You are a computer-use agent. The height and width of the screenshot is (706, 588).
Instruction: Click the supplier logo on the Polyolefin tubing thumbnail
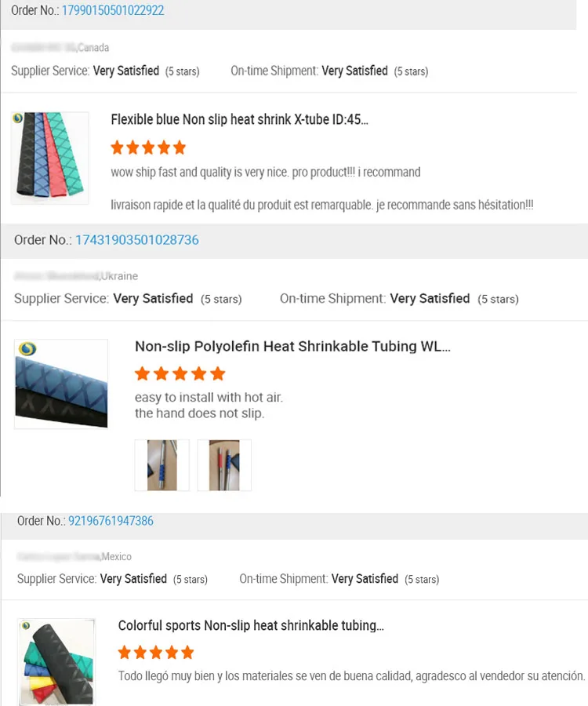pyautogui.click(x=27, y=349)
